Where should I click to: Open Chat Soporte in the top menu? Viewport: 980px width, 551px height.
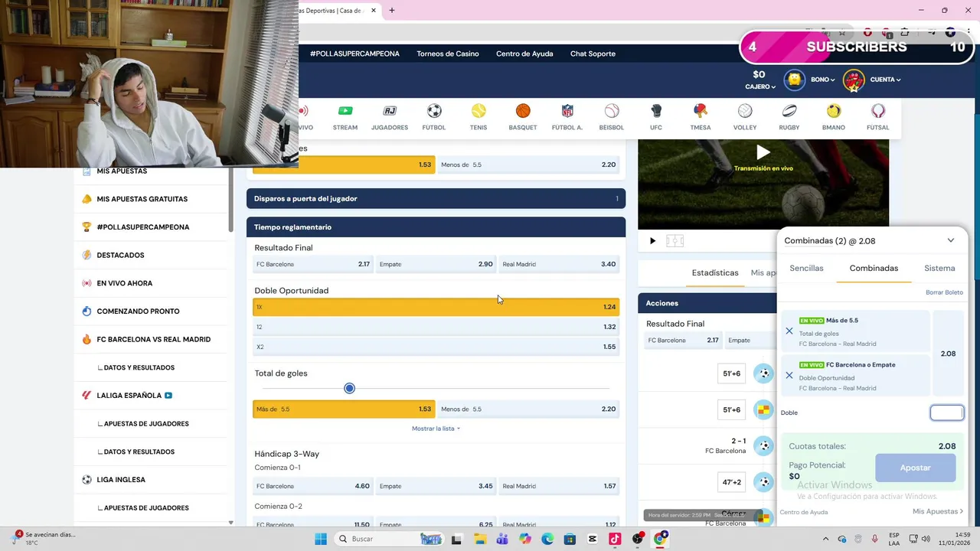(593, 54)
